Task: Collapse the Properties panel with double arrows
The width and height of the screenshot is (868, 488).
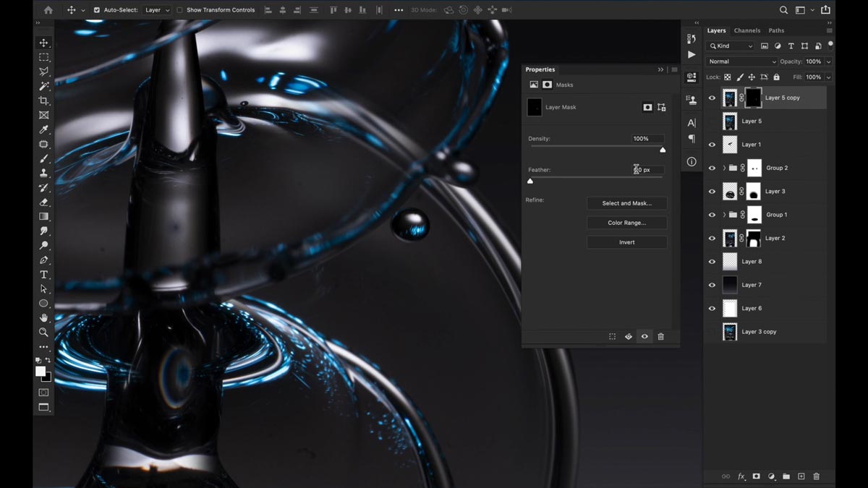Action: 660,69
